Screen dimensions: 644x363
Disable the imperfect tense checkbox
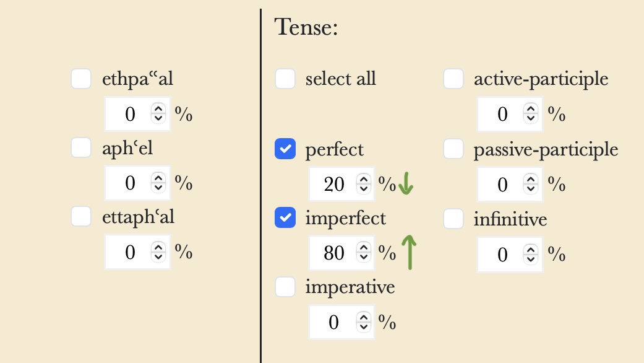pyautogui.click(x=285, y=218)
